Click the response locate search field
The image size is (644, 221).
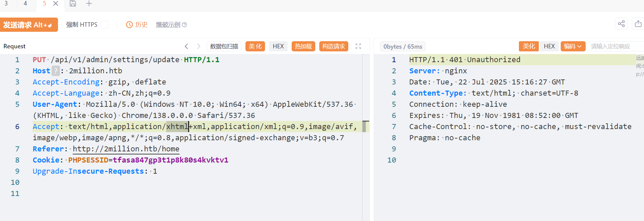(614, 46)
